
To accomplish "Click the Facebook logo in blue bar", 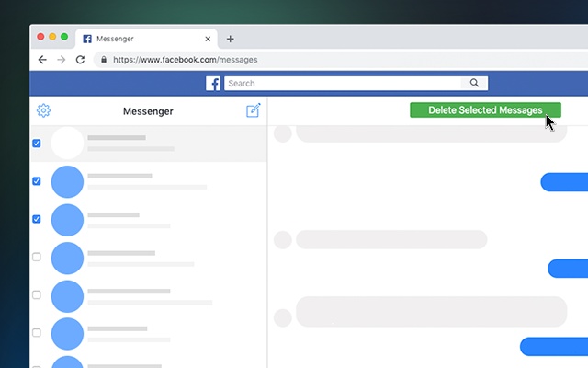I will tap(213, 84).
